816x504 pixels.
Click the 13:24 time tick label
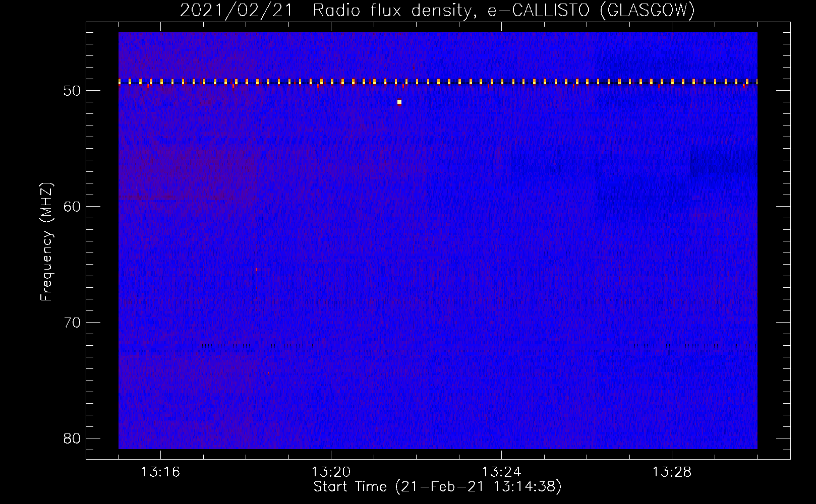[x=502, y=472]
